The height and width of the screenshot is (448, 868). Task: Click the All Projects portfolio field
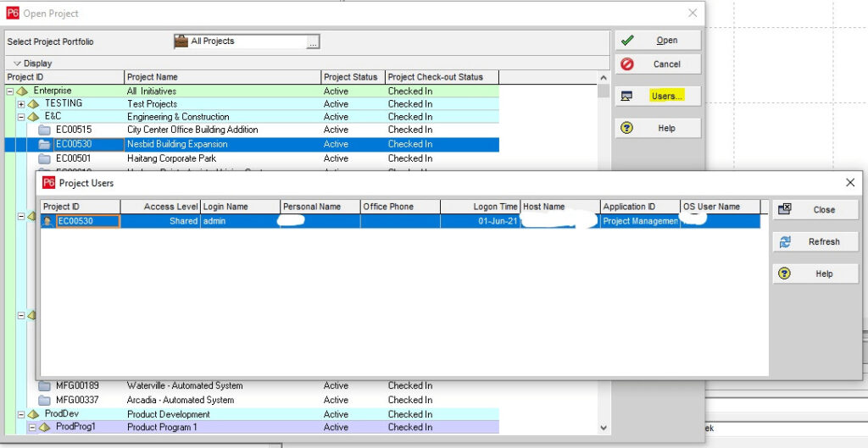[x=241, y=41]
